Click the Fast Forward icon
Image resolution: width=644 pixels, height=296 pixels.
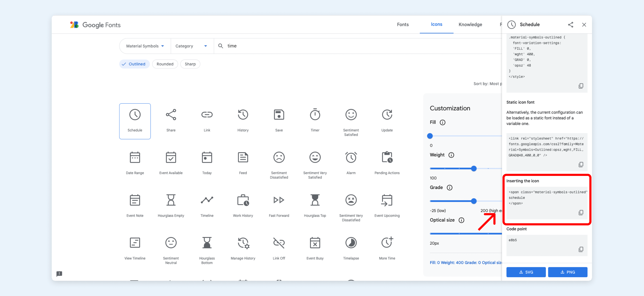click(x=279, y=200)
